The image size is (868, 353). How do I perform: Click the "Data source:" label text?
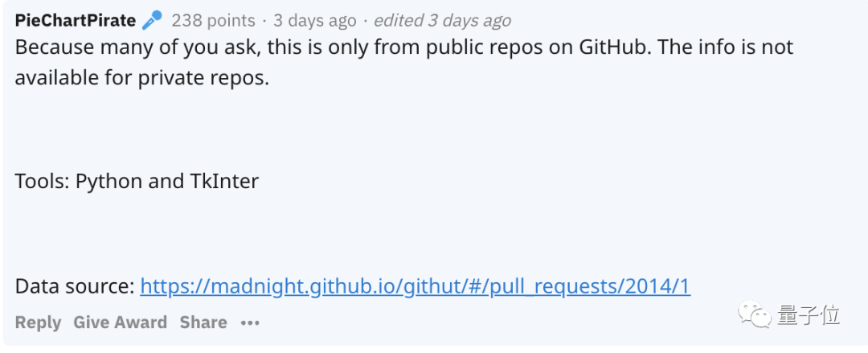[x=75, y=286]
